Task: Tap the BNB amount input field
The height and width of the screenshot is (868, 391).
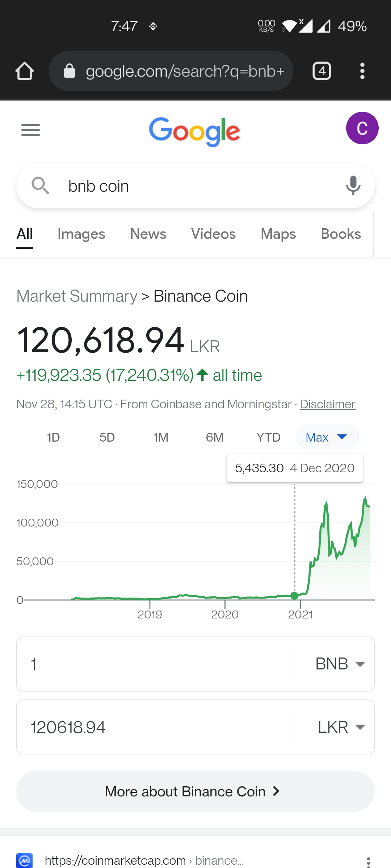Action: coord(155,664)
